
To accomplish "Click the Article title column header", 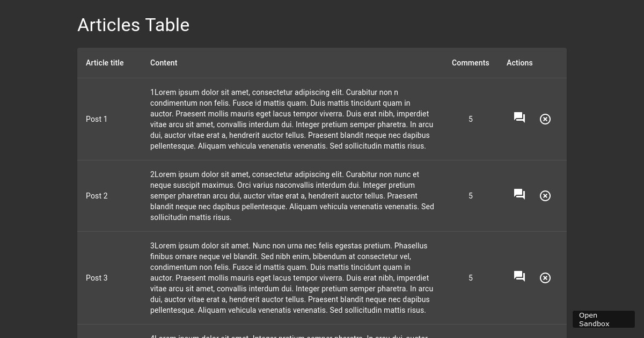I will click(x=105, y=63).
